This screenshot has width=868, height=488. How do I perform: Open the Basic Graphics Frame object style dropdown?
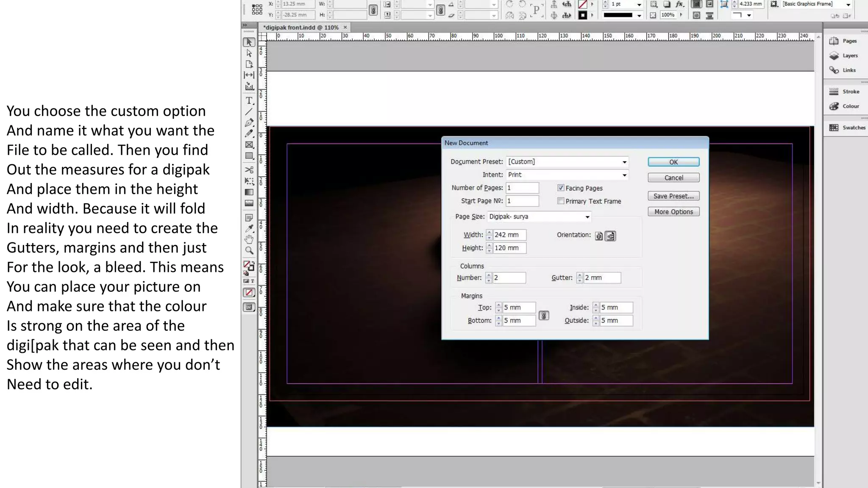[x=848, y=4]
